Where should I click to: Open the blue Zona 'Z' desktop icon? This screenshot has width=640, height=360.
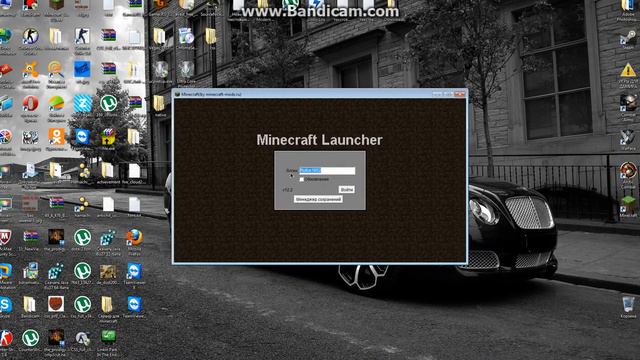point(82,103)
